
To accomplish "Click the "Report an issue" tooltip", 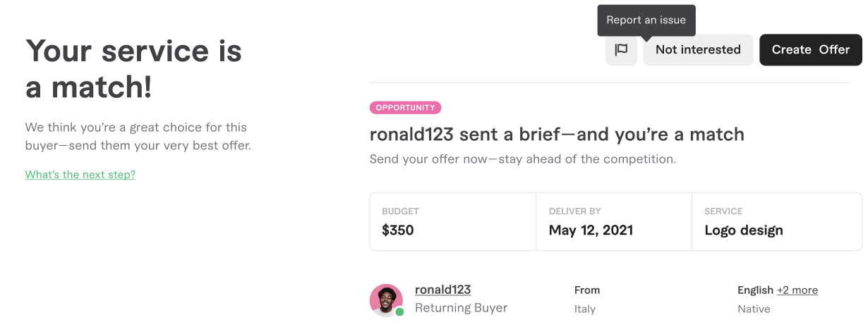I will click(x=646, y=20).
